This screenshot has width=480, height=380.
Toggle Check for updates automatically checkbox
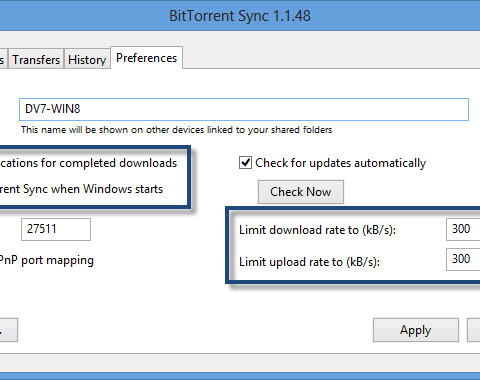coord(245,163)
